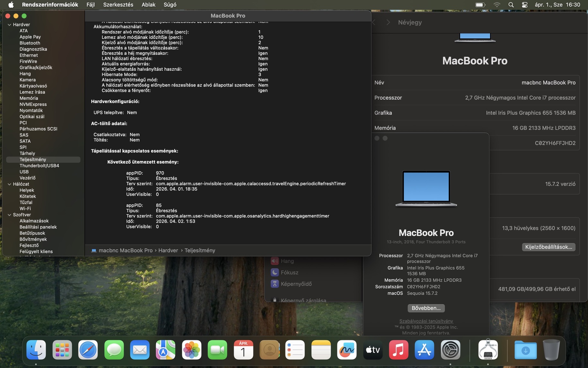The image size is (588, 368).
Task: Open the Apple menu
Action: [x=11, y=5]
